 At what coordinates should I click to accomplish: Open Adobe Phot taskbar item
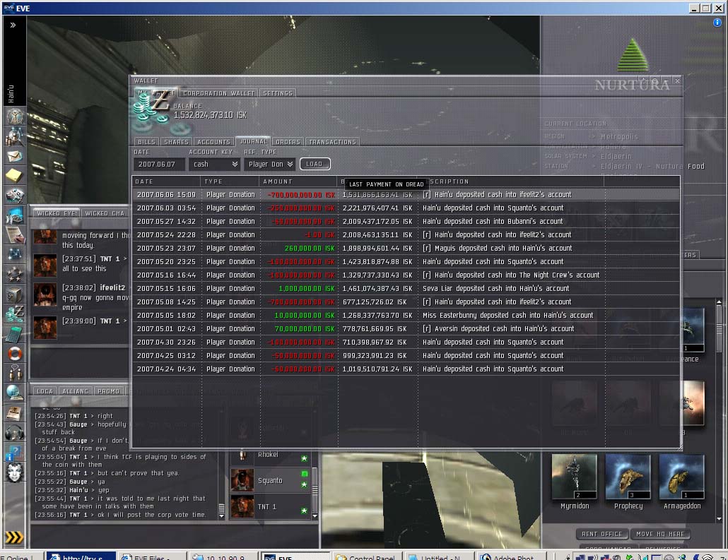511,556
